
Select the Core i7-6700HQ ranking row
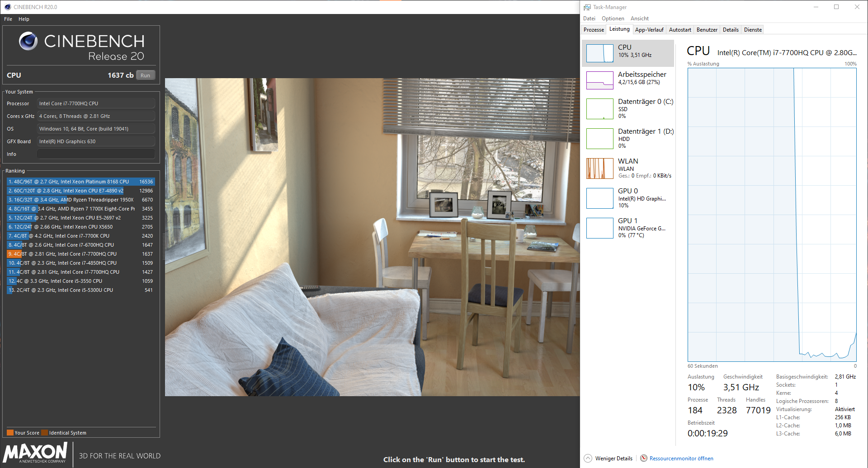point(81,245)
